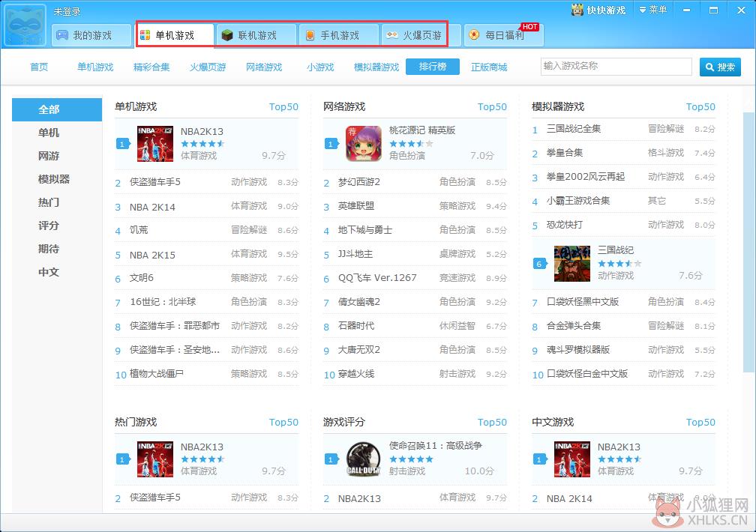Switch to the 单机游戏 top tab
Image resolution: width=756 pixels, height=532 pixels.
pyautogui.click(x=175, y=35)
